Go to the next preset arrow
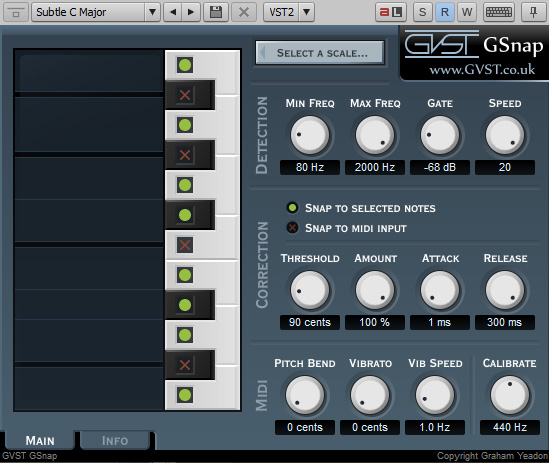The width and height of the screenshot is (549, 463). pos(191,13)
